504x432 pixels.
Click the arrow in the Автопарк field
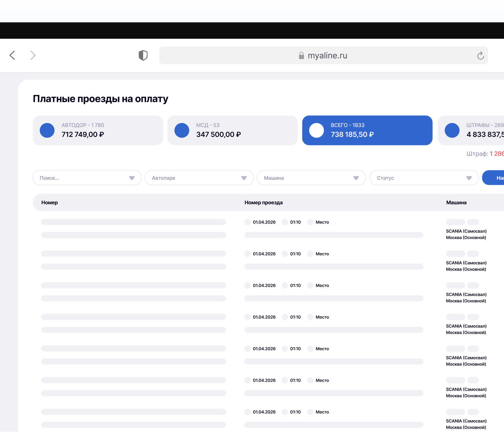244,178
